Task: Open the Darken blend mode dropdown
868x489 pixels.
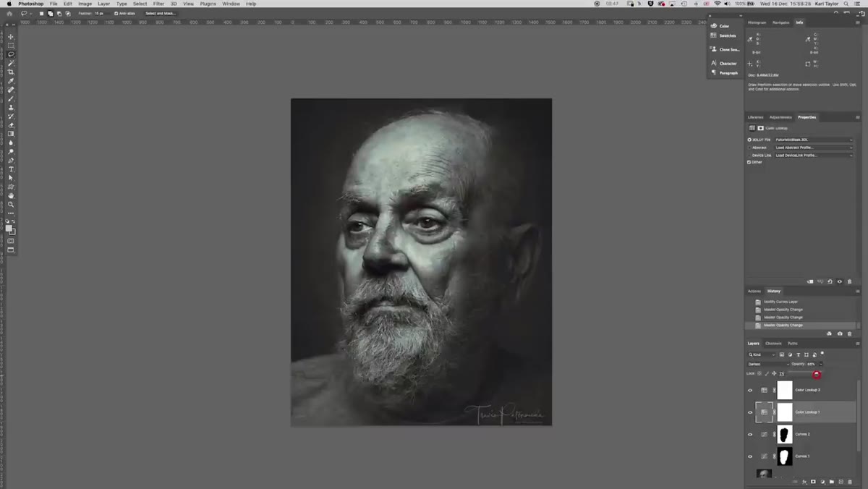Action: [x=767, y=364]
